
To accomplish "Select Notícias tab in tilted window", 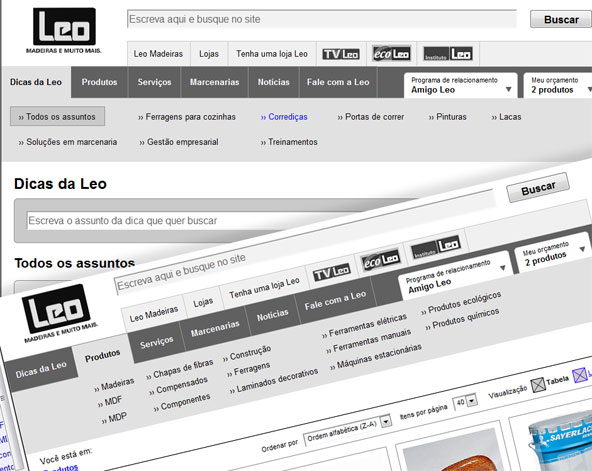I will coord(272,315).
